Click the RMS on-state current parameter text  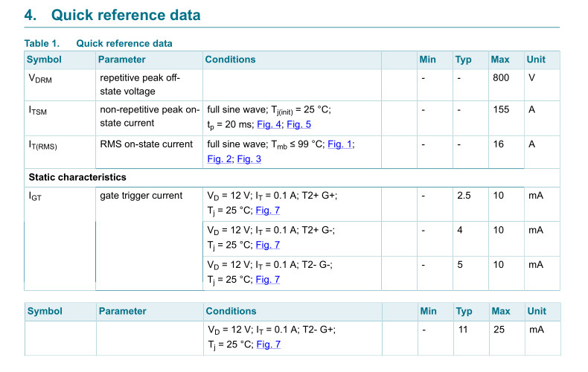pos(146,144)
